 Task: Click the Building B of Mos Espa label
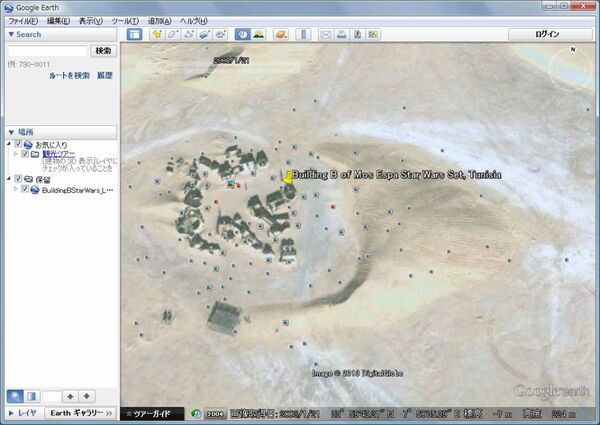tap(396, 175)
